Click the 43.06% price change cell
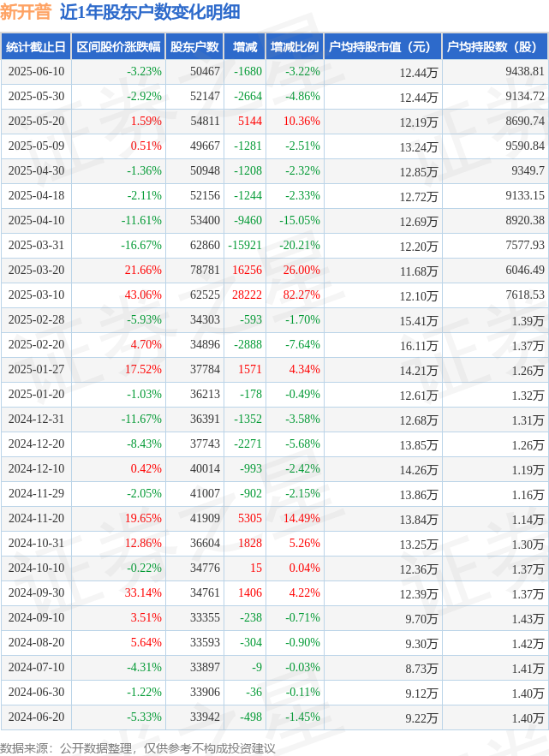The image size is (549, 756). (x=143, y=295)
